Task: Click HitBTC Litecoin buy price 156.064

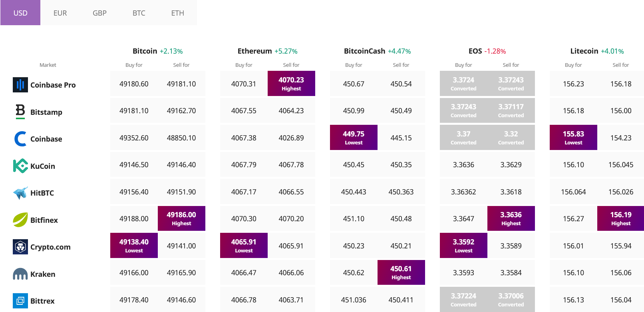Action: [x=573, y=192]
